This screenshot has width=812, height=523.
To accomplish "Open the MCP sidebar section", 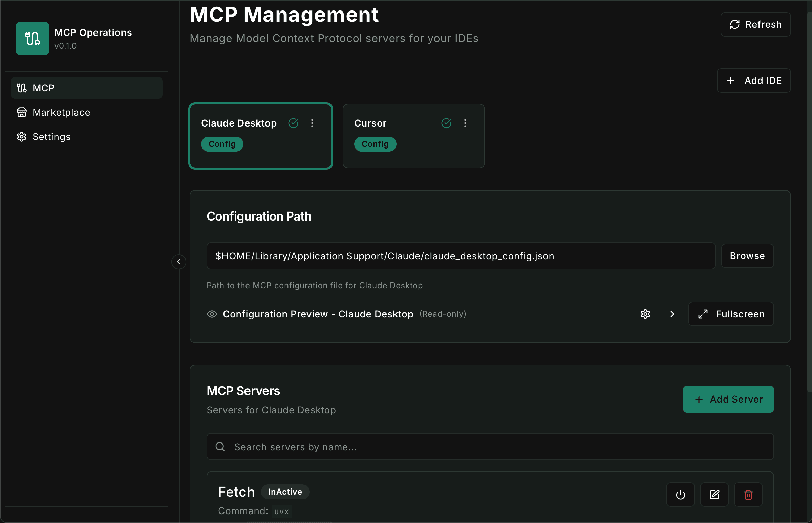I will (87, 88).
